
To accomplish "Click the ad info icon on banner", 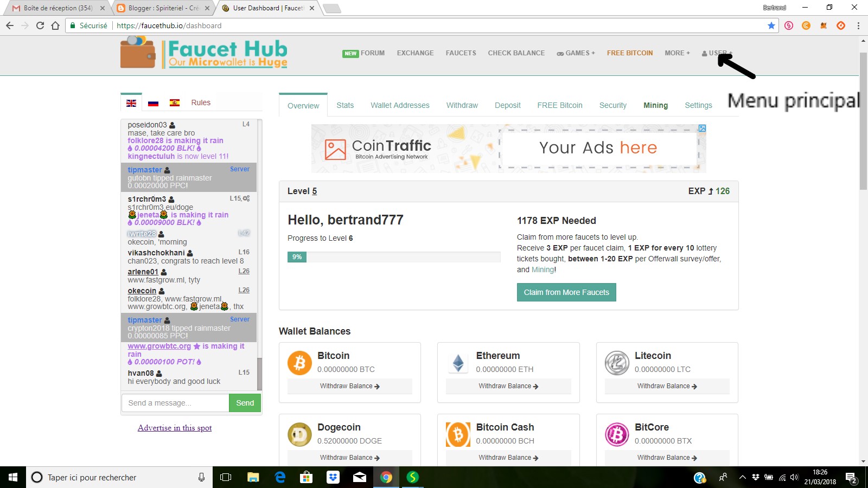I will (x=702, y=129).
